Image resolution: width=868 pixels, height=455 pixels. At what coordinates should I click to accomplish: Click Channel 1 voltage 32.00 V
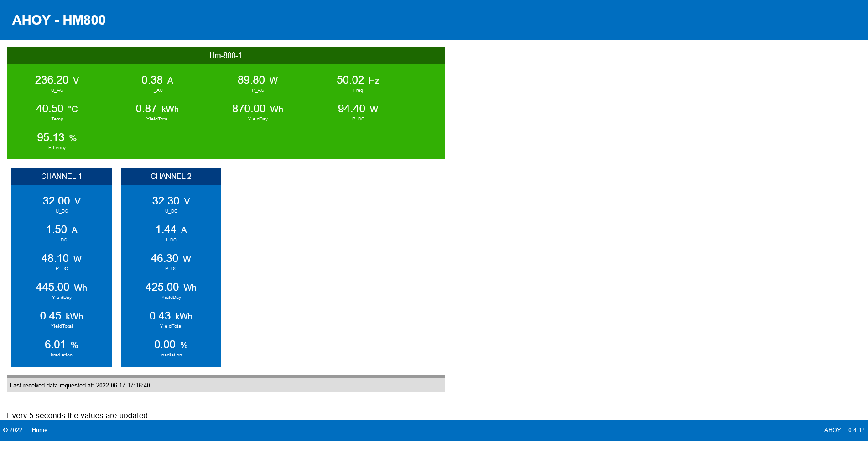[62, 201]
